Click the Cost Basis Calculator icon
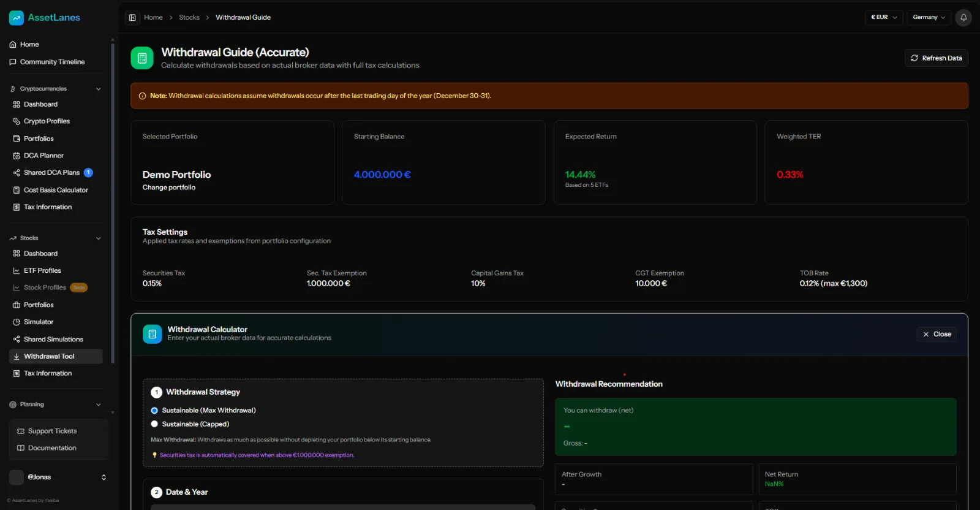 point(17,190)
